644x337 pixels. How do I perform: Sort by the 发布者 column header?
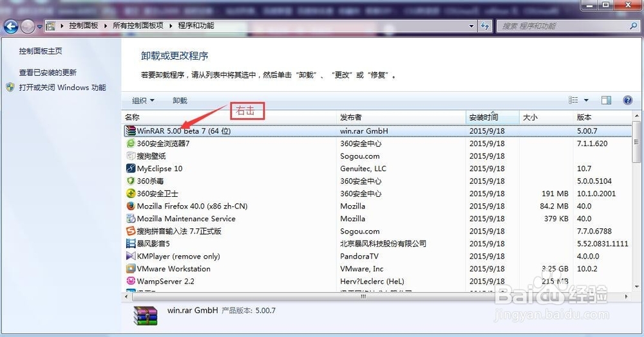(x=401, y=117)
